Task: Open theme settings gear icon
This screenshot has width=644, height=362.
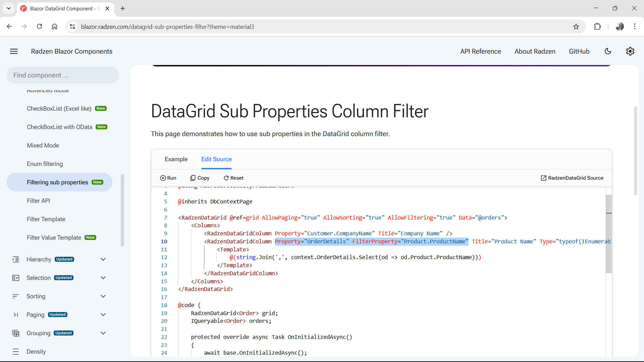Action: [630, 51]
